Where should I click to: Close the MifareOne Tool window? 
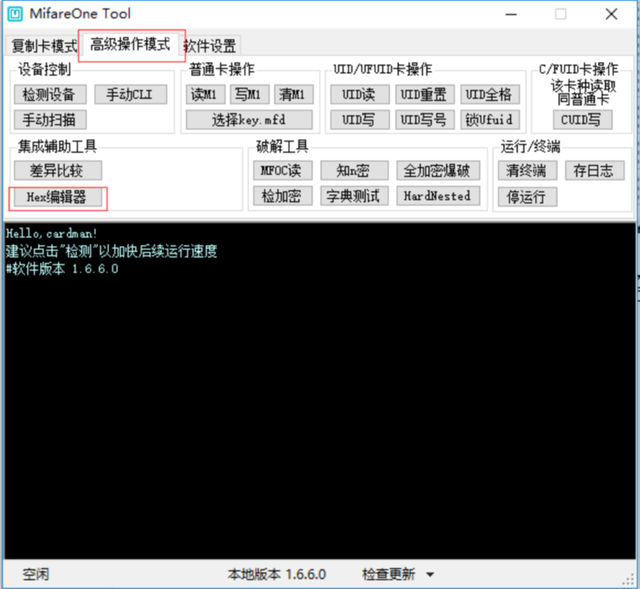611,15
